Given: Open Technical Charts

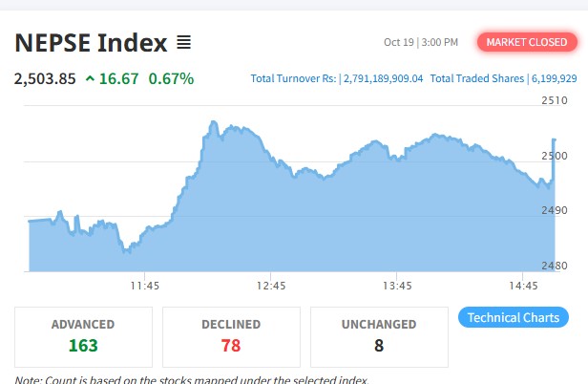Looking at the screenshot, I should [514, 317].
